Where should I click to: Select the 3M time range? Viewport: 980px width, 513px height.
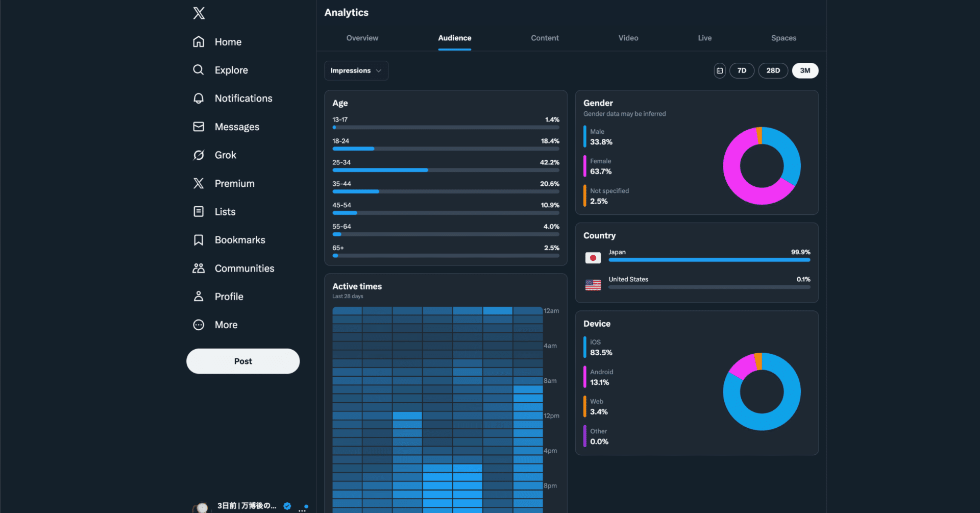tap(805, 70)
